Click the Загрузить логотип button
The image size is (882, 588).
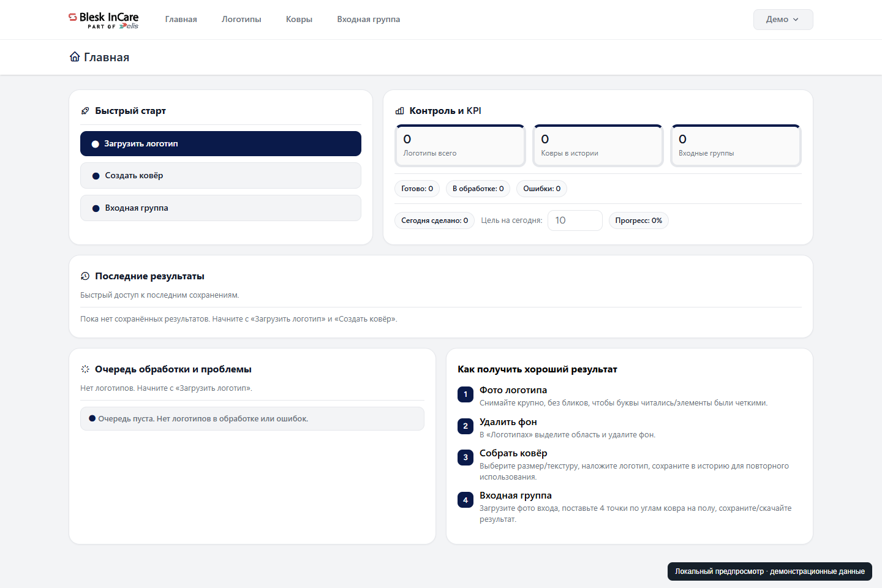coord(221,144)
